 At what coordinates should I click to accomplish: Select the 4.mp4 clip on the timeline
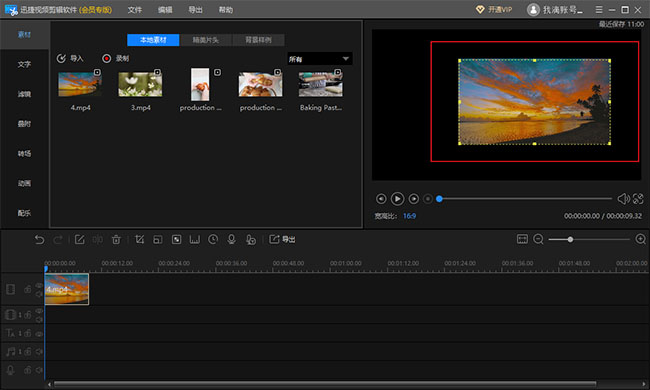[x=67, y=289]
